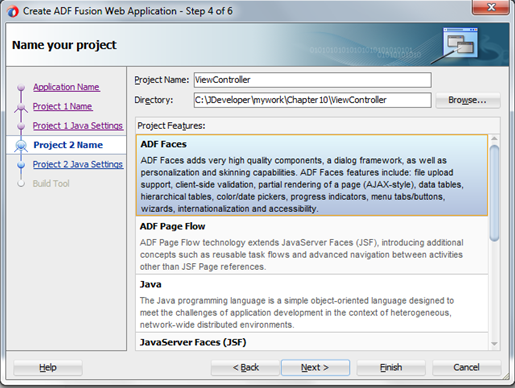
Task: Click the Project 2 Name current step icon
Action: (21, 145)
